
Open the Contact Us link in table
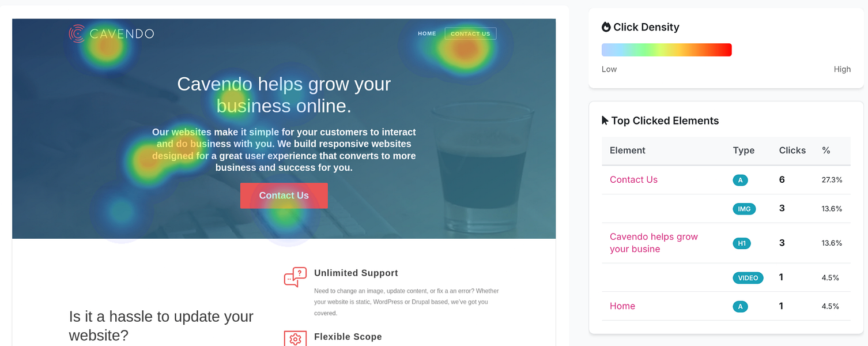[633, 180]
